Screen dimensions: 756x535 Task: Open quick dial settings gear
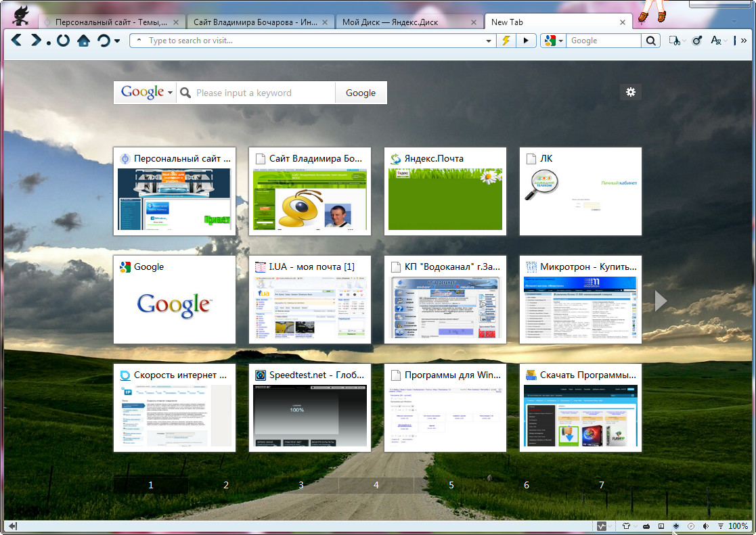coord(630,92)
